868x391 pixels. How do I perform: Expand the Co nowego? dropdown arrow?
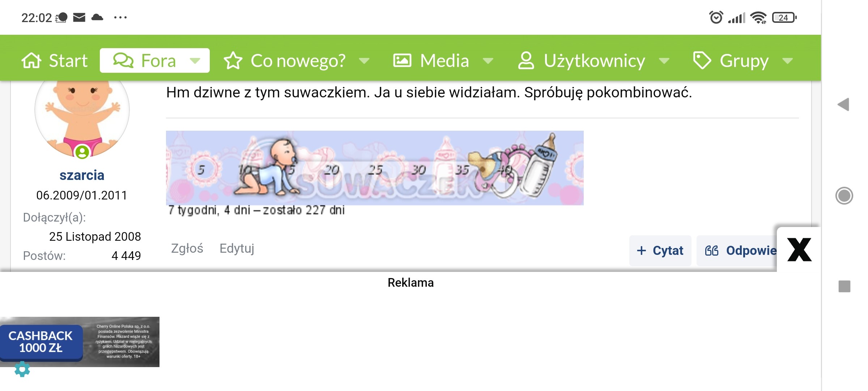click(364, 61)
